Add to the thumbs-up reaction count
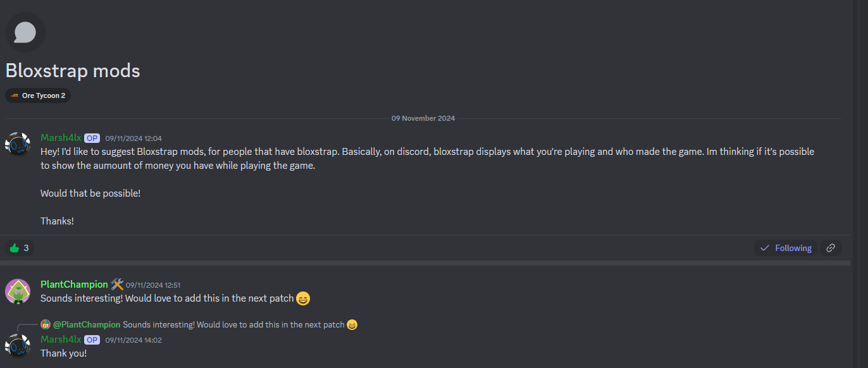This screenshot has height=368, width=868. coord(18,247)
